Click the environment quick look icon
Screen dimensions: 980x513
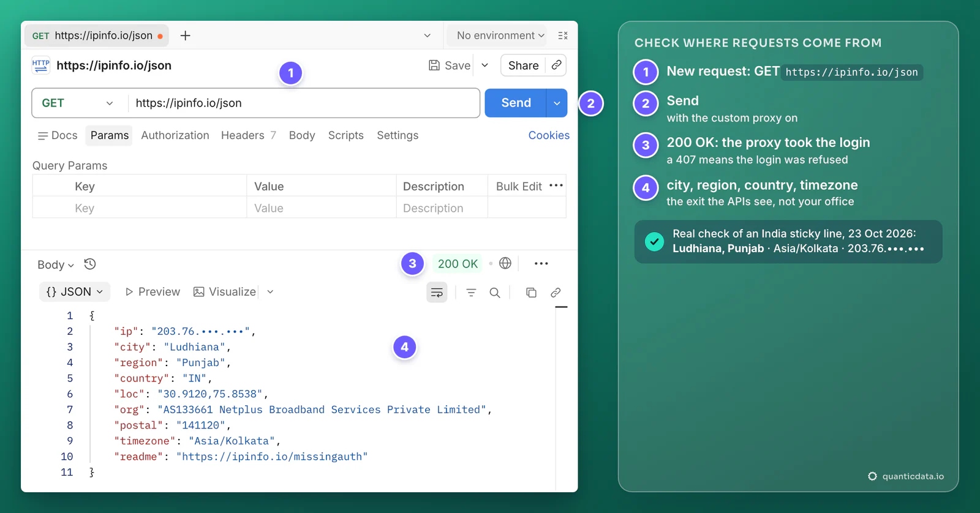click(x=563, y=36)
